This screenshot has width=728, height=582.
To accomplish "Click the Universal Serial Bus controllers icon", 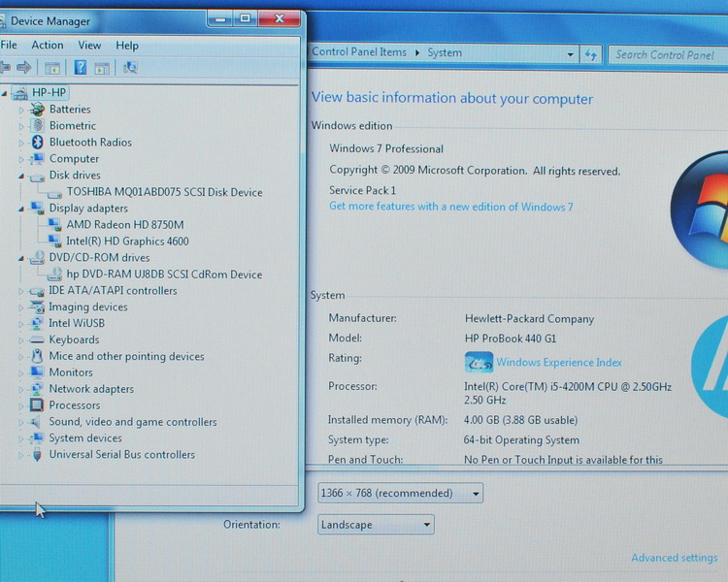I will (x=37, y=454).
